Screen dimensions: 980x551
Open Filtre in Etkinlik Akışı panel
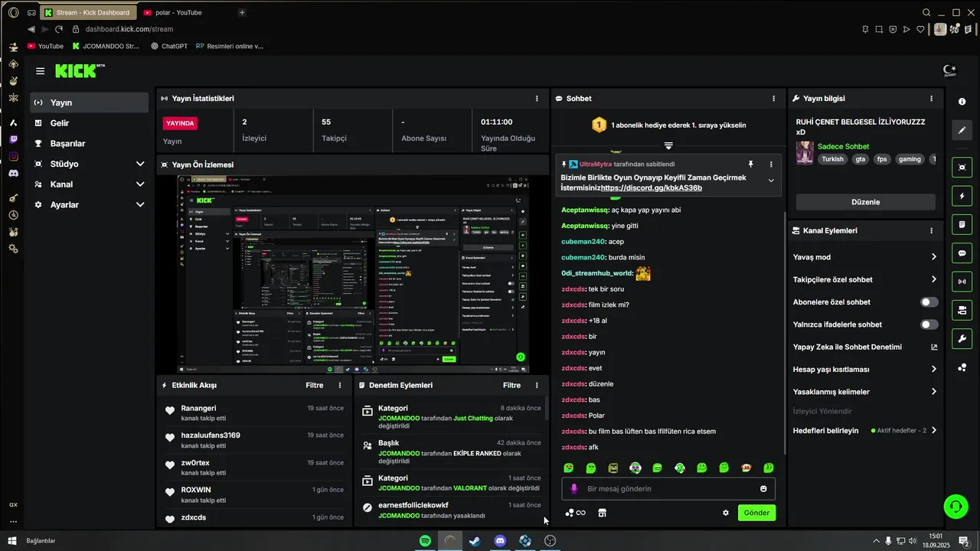[x=314, y=386]
